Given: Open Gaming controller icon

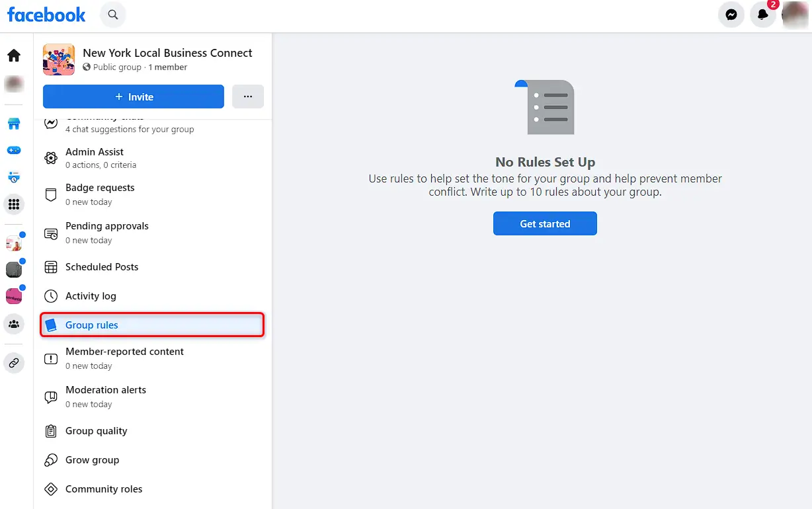Looking at the screenshot, I should coord(14,150).
